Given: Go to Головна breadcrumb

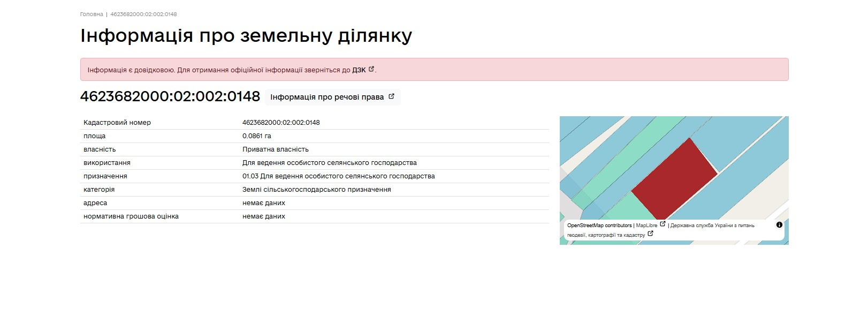Looking at the screenshot, I should click(x=92, y=14).
